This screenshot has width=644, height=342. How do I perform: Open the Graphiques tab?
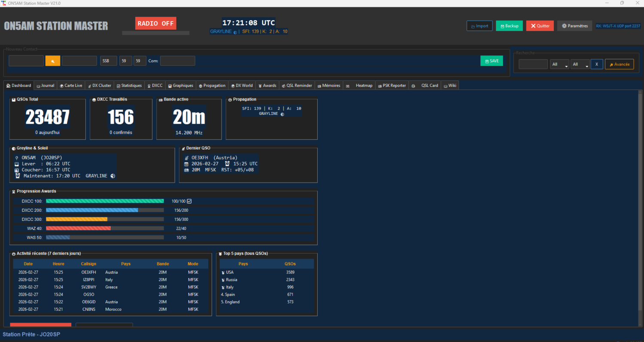coord(180,85)
